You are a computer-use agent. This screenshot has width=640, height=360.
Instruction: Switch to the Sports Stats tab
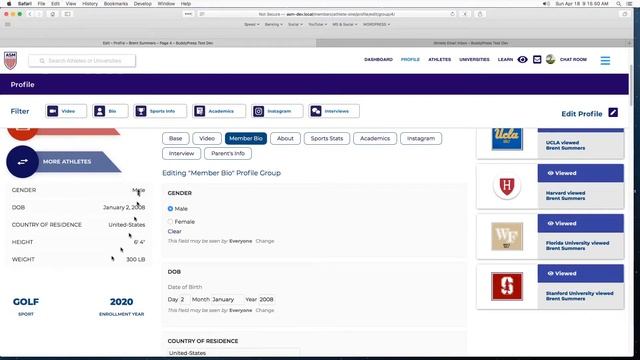[327, 138]
